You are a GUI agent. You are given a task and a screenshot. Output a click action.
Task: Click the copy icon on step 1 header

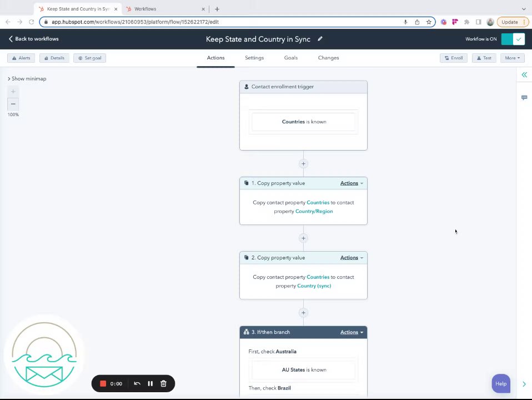[247, 183]
